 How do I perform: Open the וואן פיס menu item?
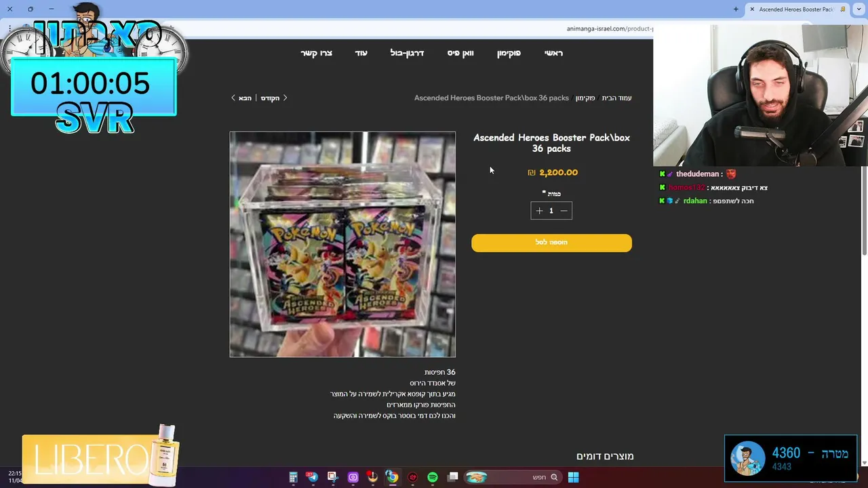(460, 53)
